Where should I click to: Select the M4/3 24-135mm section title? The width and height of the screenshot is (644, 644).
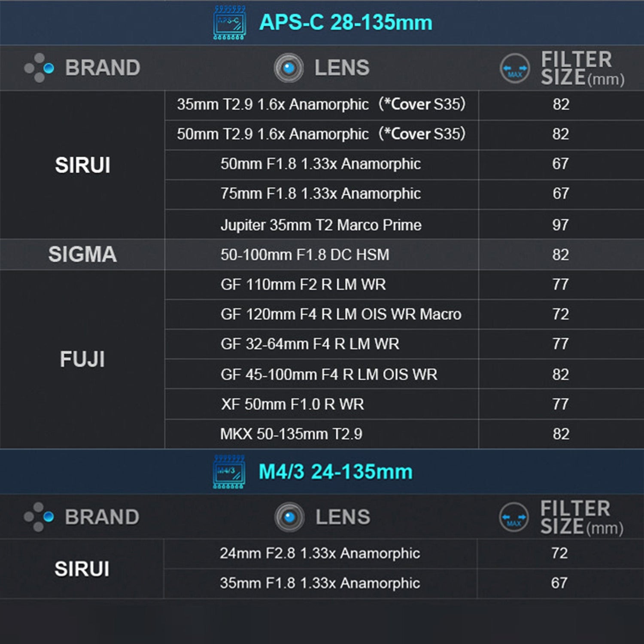(x=335, y=472)
